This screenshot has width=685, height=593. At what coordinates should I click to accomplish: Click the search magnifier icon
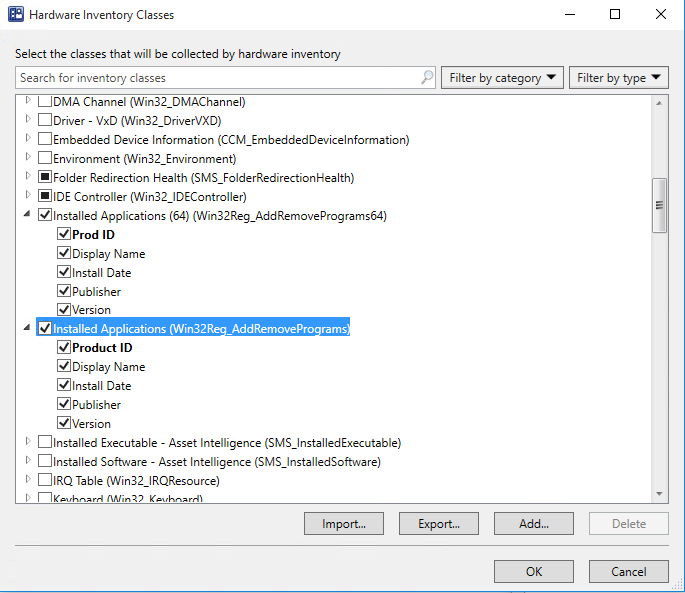[x=427, y=77]
